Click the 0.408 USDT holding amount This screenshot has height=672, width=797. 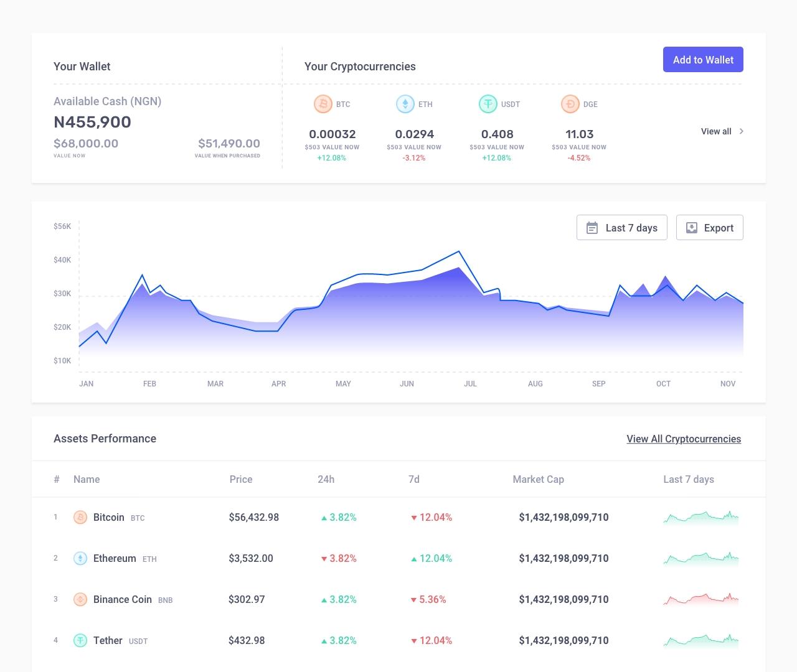[498, 134]
